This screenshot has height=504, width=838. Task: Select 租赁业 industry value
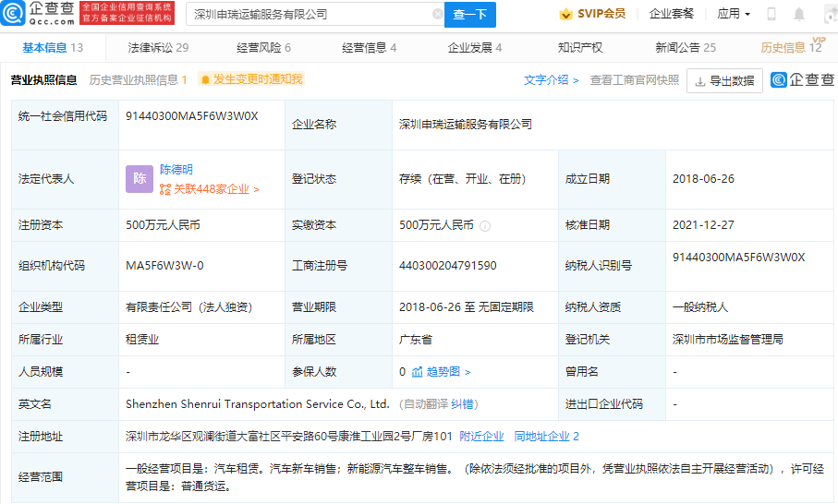point(142,340)
